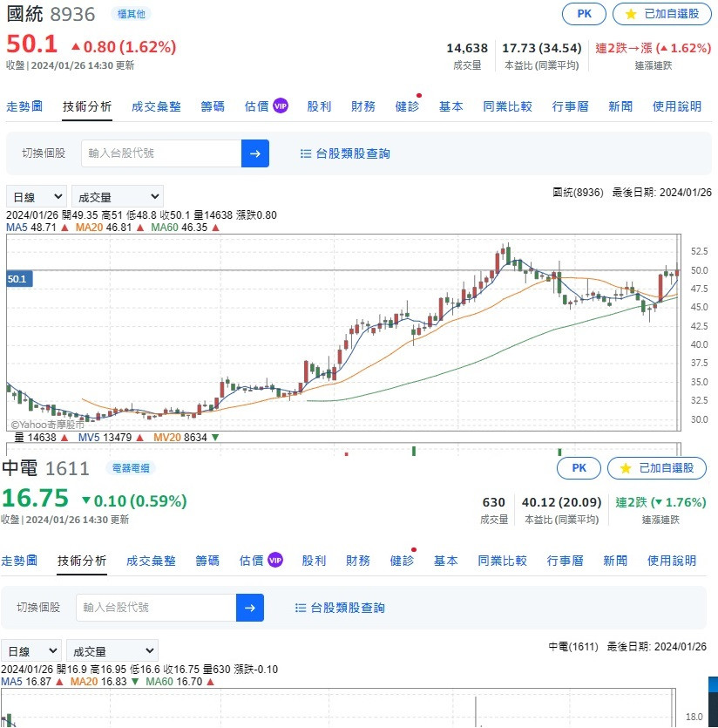Screen dimensions: 718x728
Task: Click 已加自選股 star button for 中電
Action: 657,468
